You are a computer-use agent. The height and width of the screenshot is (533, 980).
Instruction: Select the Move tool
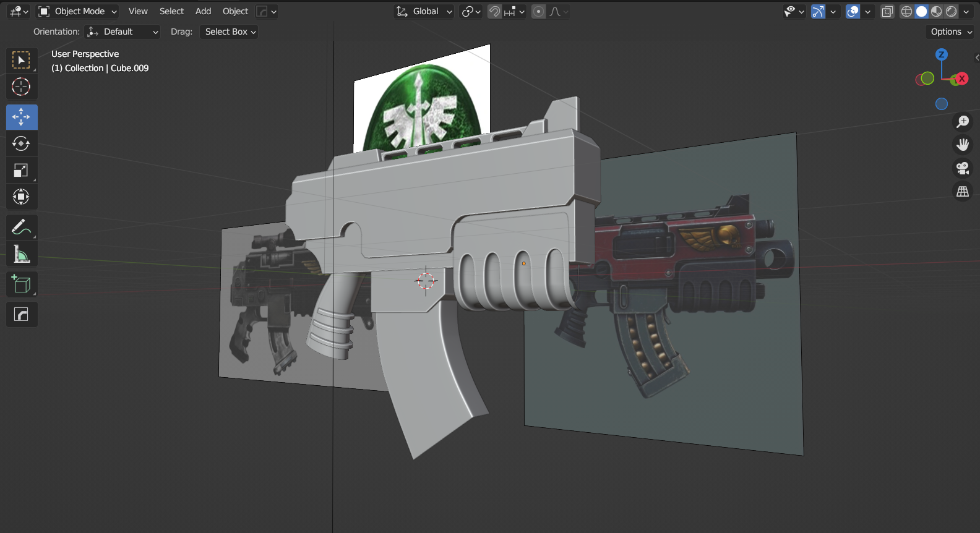[x=21, y=117]
